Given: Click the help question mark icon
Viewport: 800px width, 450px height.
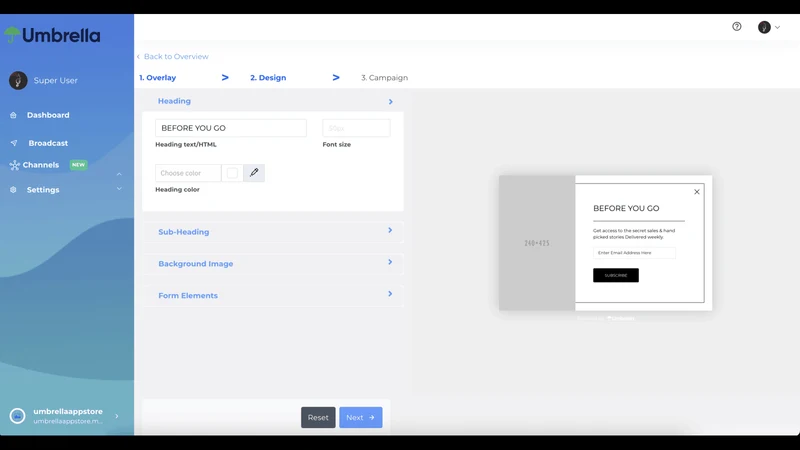Looking at the screenshot, I should 736,27.
